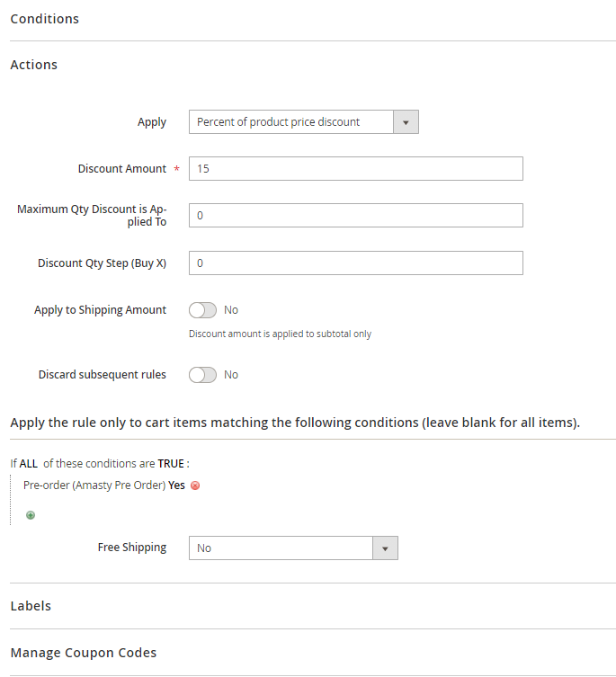Click the green add condition icon
The width and height of the screenshot is (616, 677).
(31, 515)
